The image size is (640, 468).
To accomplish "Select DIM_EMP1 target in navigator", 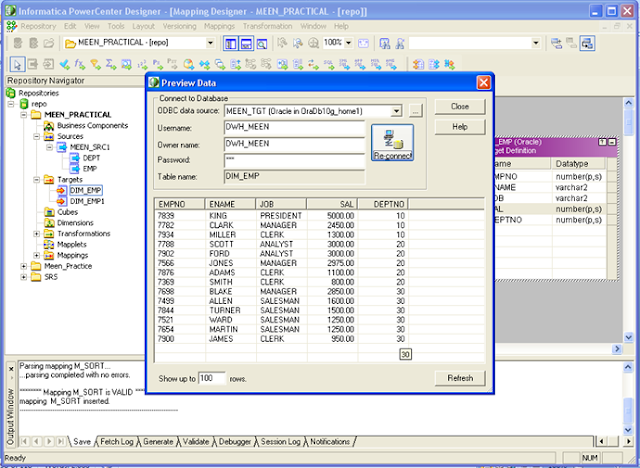I will (87, 201).
